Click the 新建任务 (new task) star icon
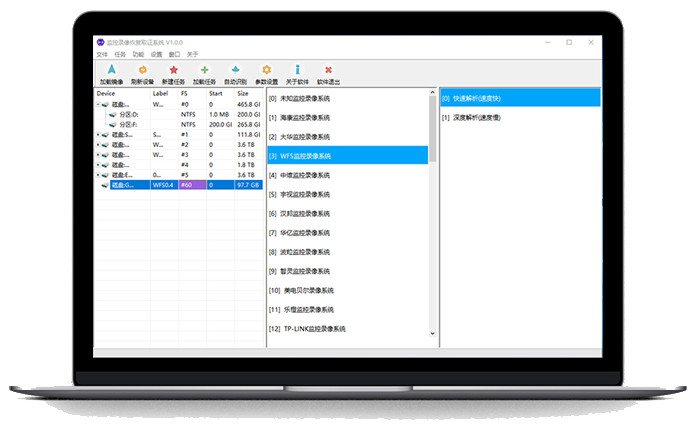 (x=173, y=73)
